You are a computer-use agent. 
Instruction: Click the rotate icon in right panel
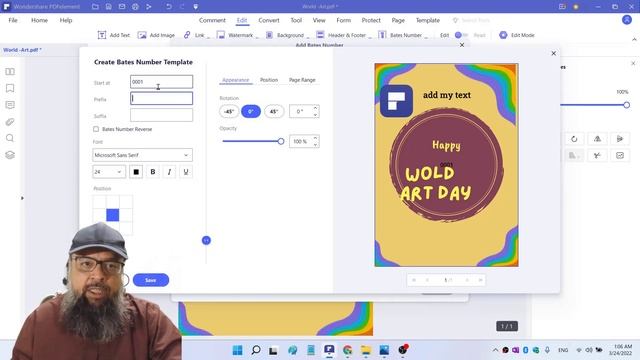tap(574, 139)
